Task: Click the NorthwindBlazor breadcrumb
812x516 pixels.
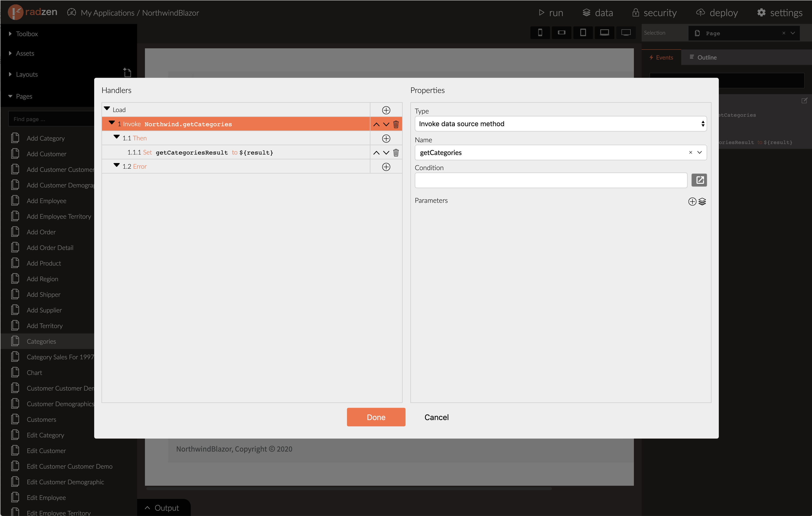Action: coord(171,13)
